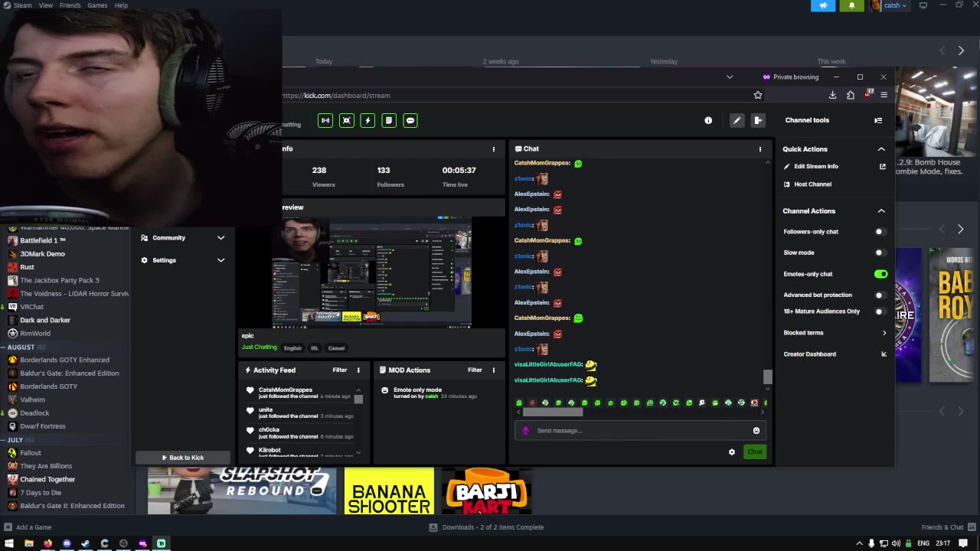The height and width of the screenshot is (551, 980).
Task: Expand Settings sidebar section
Action: coord(220,260)
